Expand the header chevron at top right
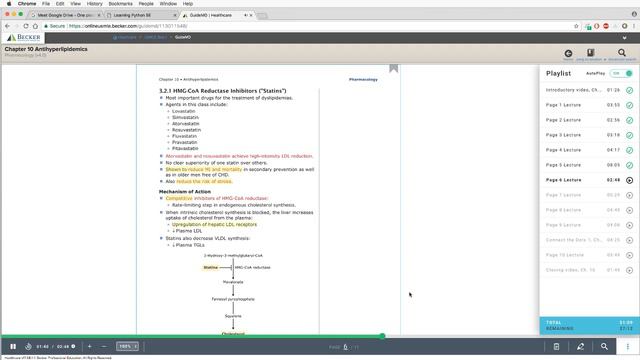 [624, 38]
